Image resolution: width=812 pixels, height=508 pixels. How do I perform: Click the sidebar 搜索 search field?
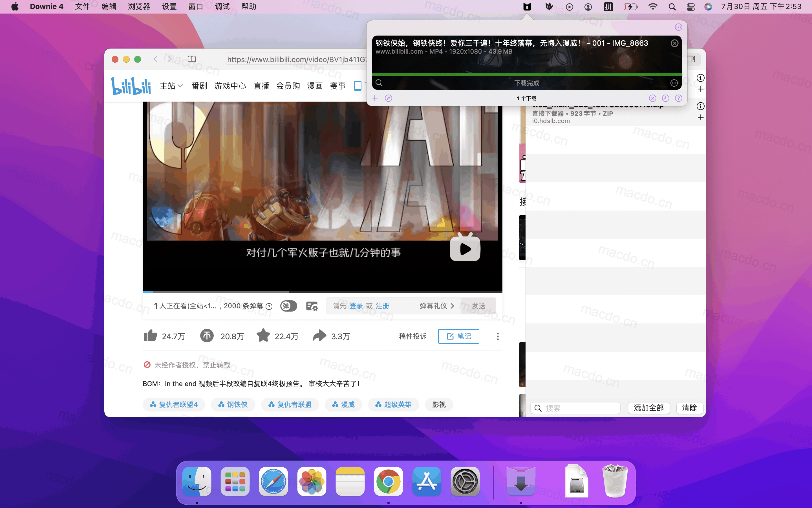[575, 408]
